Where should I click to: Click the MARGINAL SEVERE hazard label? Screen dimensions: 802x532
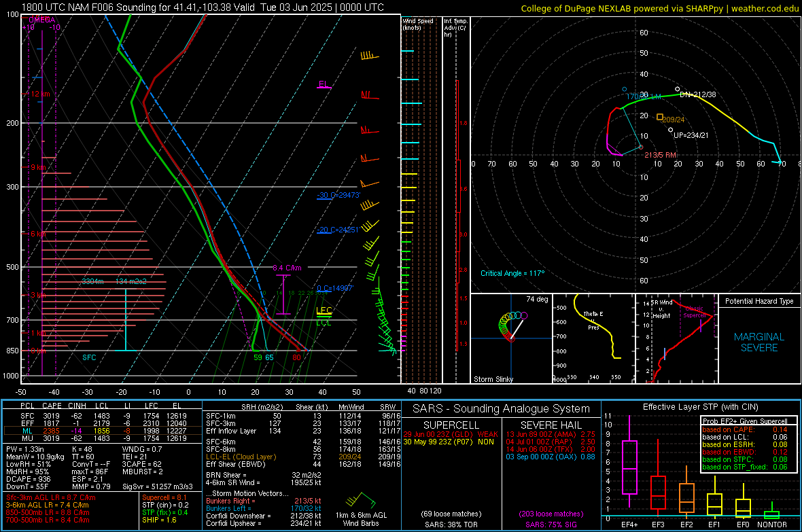tap(759, 342)
